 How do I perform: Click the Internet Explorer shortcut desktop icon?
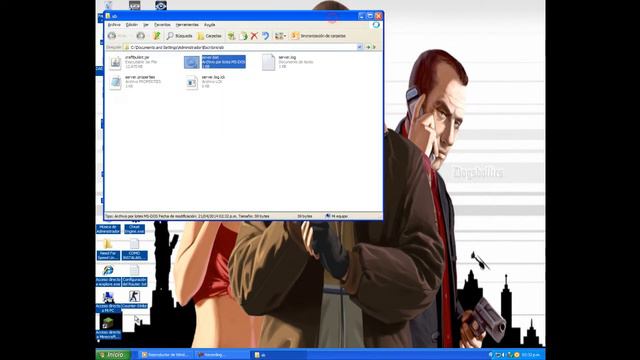(108, 270)
